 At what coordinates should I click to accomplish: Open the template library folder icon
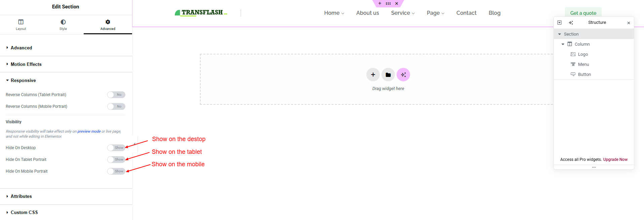click(x=388, y=75)
